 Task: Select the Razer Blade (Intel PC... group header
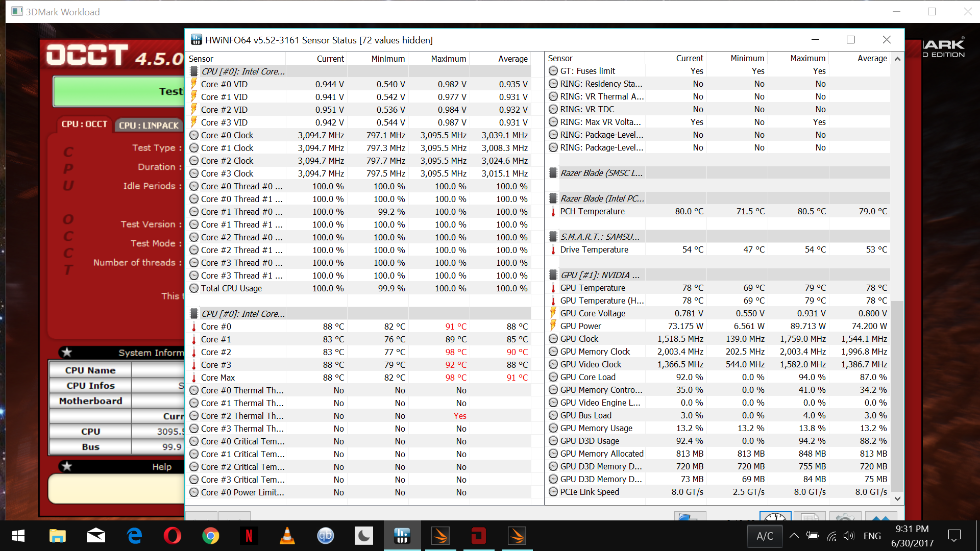[719, 198]
